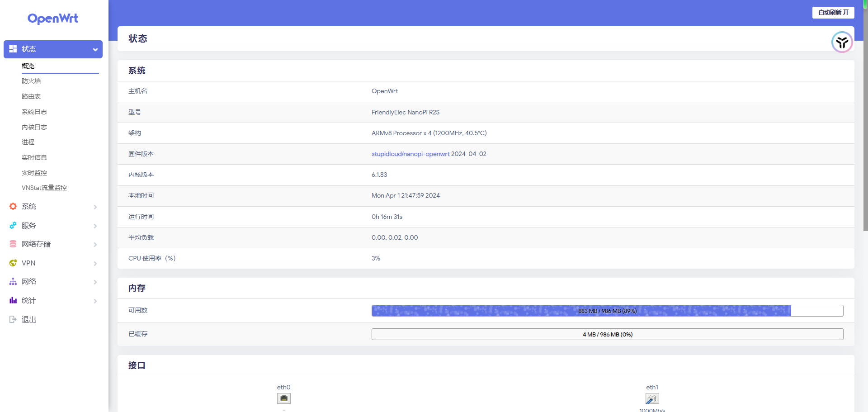Expand the 网络 menu arrow
The height and width of the screenshot is (412, 868).
click(95, 282)
